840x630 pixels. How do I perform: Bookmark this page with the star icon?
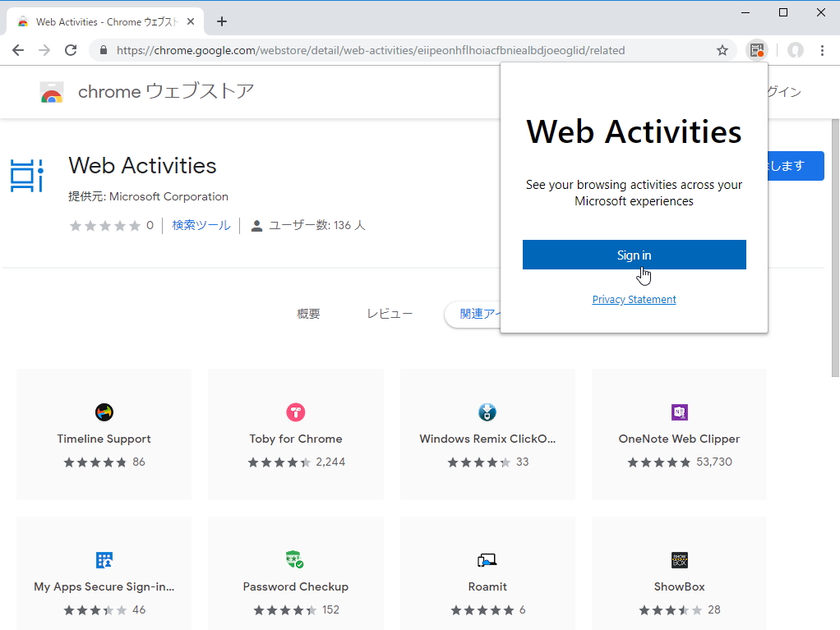point(722,50)
